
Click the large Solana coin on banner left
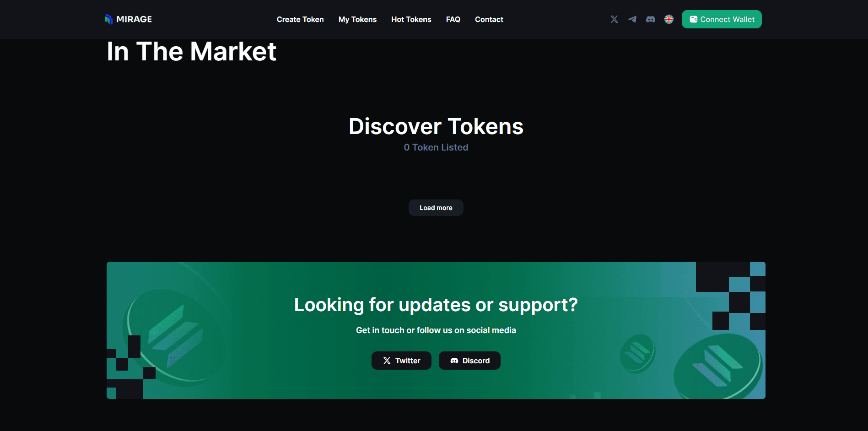(x=176, y=336)
